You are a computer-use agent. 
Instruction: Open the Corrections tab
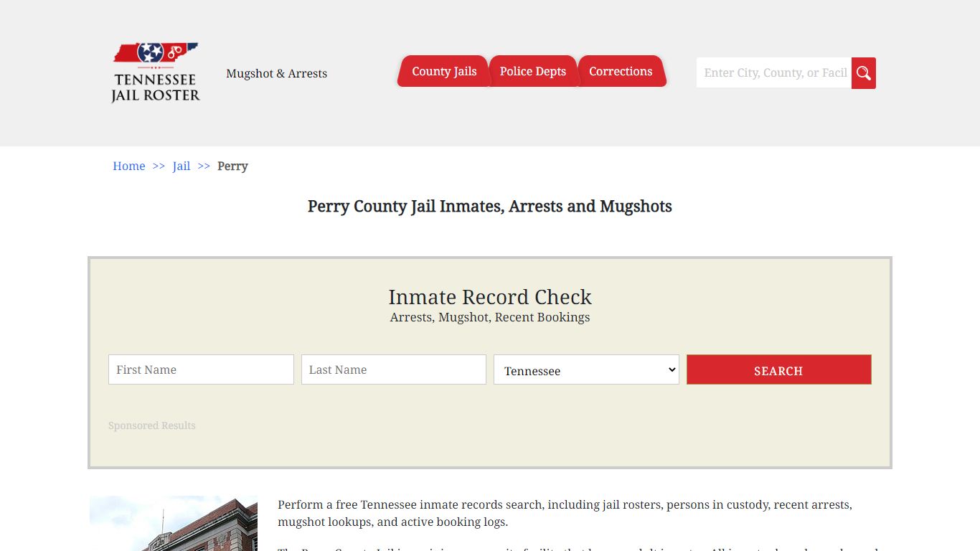621,71
